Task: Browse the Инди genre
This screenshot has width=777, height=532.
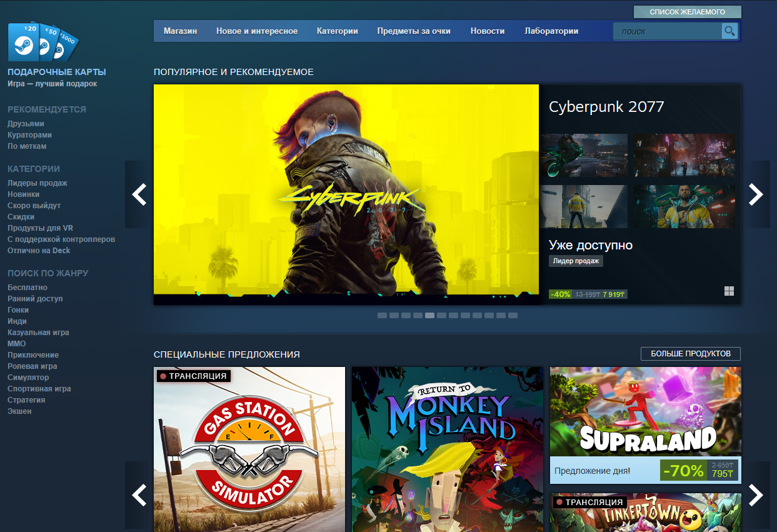Action: tap(17, 321)
